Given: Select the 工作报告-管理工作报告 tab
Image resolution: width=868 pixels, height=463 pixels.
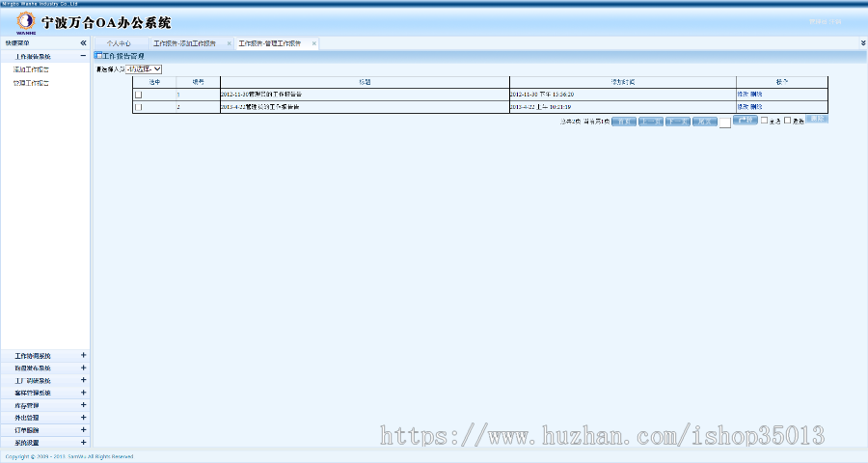Looking at the screenshot, I should coord(270,43).
